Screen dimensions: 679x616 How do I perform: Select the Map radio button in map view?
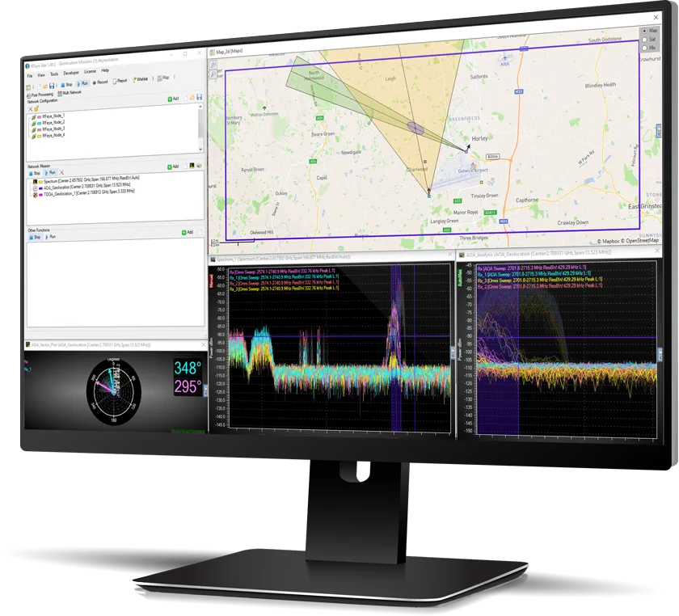(644, 31)
